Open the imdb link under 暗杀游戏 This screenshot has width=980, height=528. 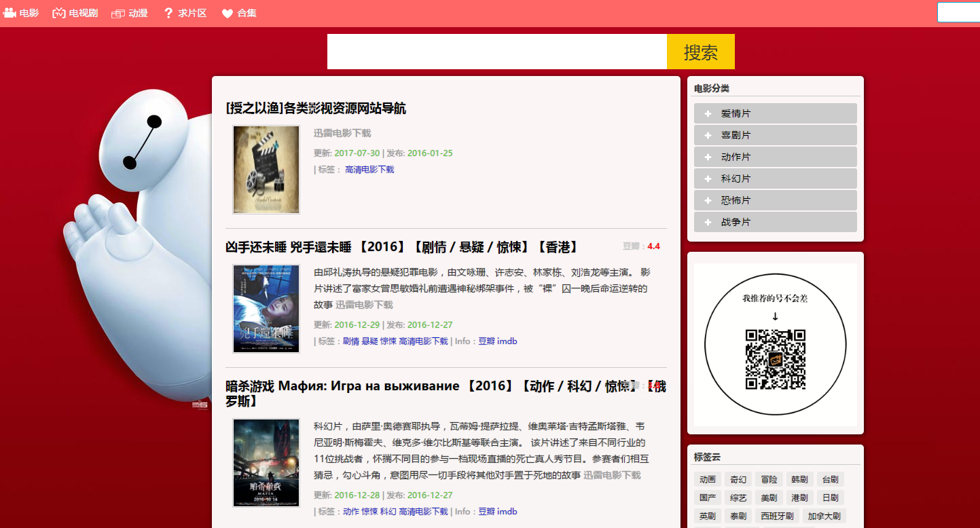[506, 511]
